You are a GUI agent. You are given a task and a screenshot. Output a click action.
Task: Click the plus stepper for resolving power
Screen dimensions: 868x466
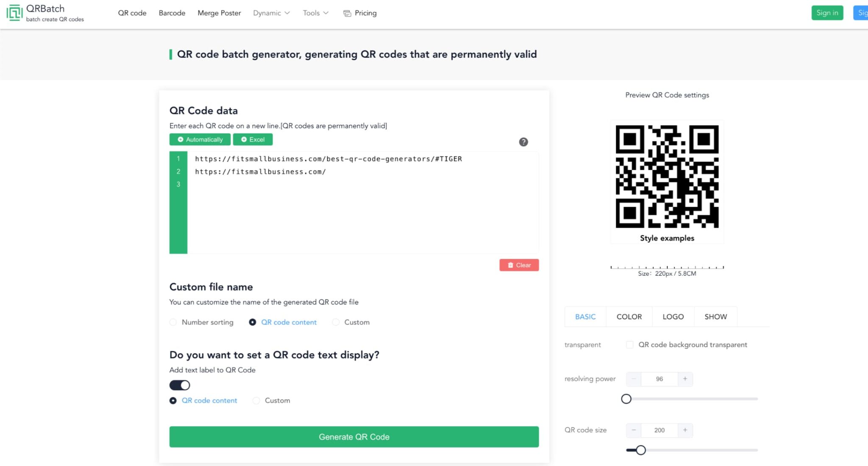pos(685,379)
